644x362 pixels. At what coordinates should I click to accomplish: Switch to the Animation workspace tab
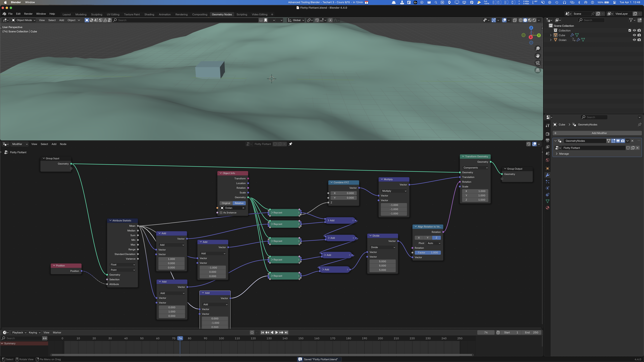[165, 14]
